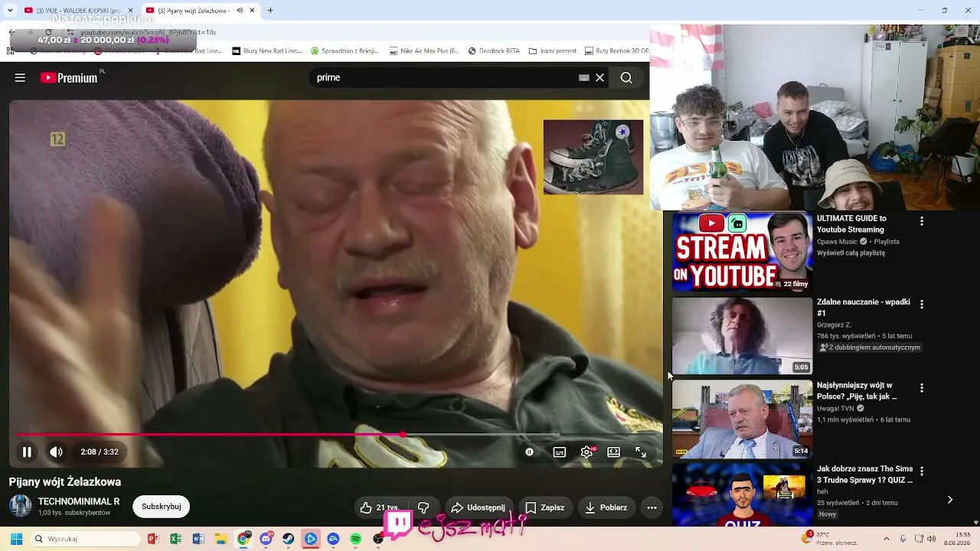The height and width of the screenshot is (551, 980).
Task: Open options menu for The Sims quiz video
Action: 922,471
